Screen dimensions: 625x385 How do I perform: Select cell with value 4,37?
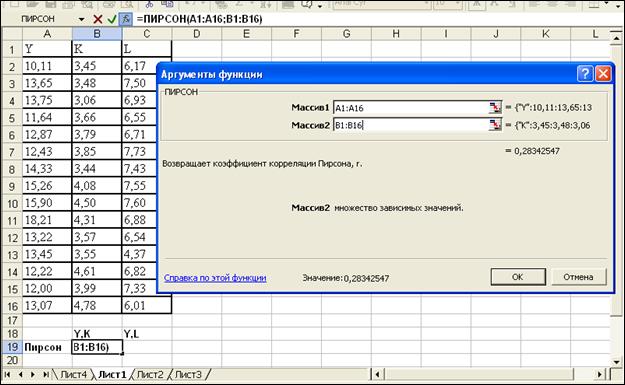click(140, 254)
